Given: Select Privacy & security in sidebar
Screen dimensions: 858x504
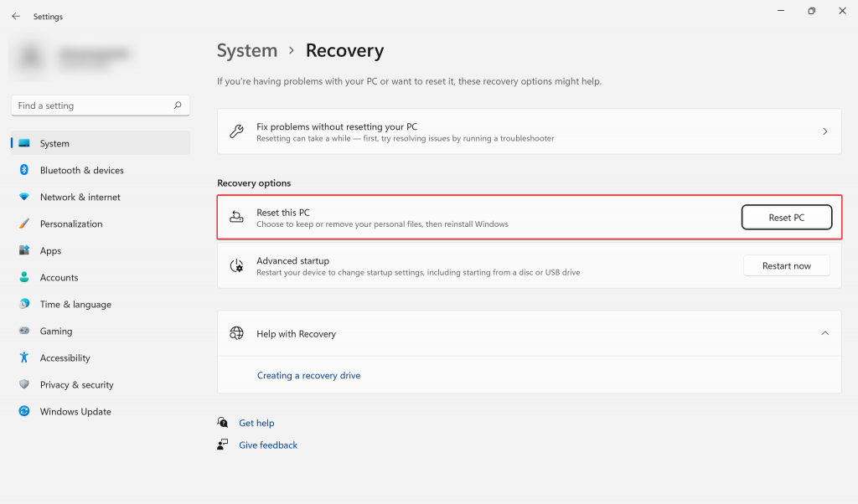Looking at the screenshot, I should point(101,384).
